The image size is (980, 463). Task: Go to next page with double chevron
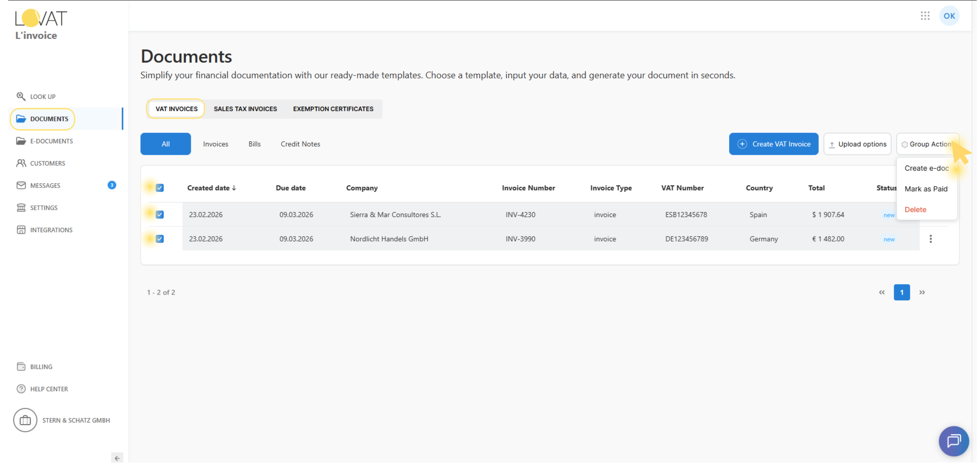pyautogui.click(x=922, y=293)
